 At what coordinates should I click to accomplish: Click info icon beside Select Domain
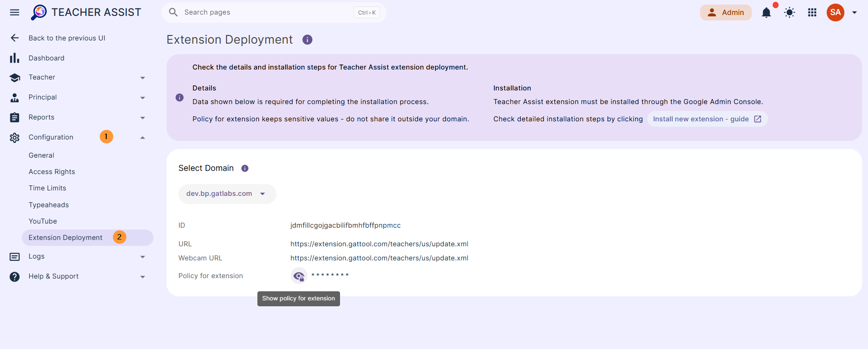pyautogui.click(x=245, y=169)
